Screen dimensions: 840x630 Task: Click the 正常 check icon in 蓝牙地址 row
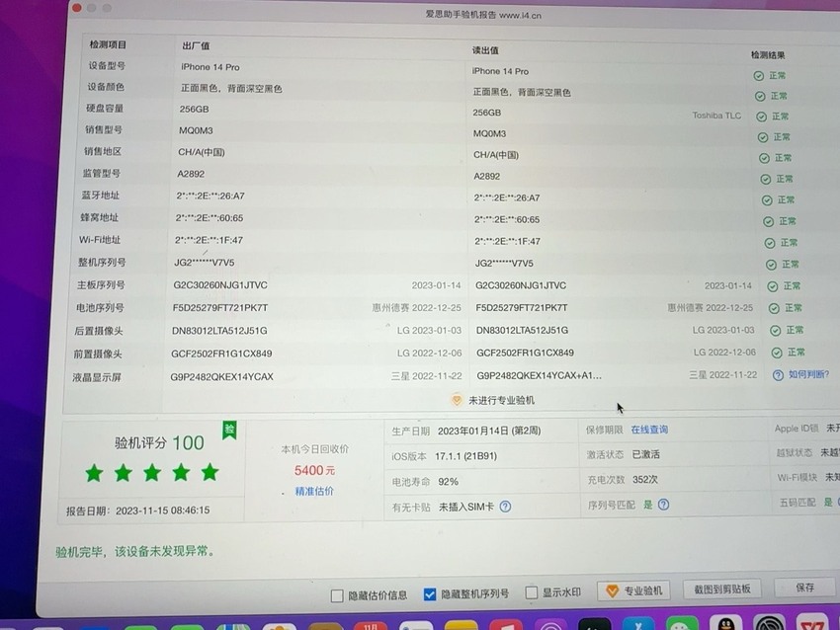pyautogui.click(x=767, y=200)
